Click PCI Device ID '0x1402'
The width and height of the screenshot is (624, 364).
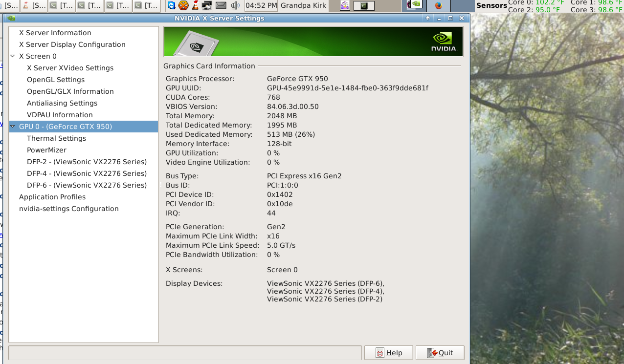(x=280, y=194)
